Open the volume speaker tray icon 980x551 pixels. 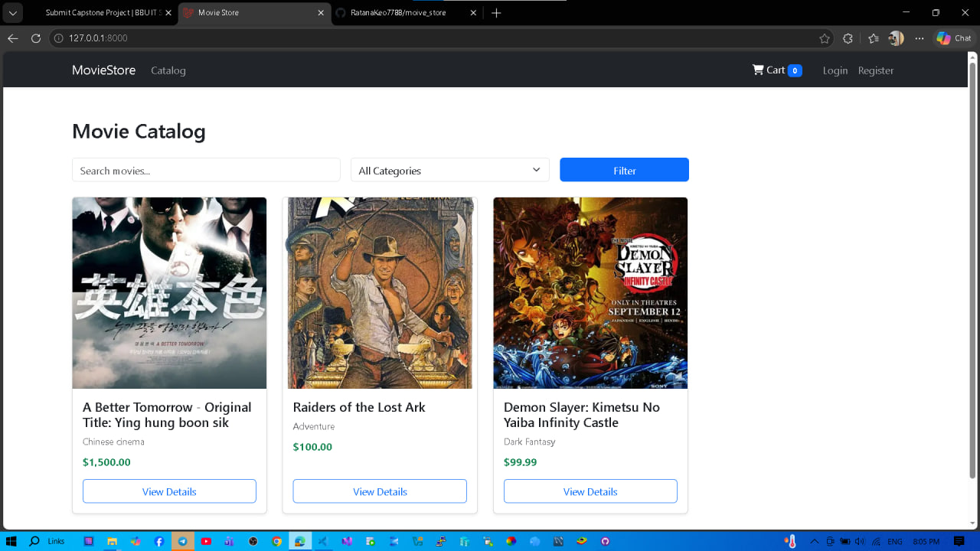[859, 541]
